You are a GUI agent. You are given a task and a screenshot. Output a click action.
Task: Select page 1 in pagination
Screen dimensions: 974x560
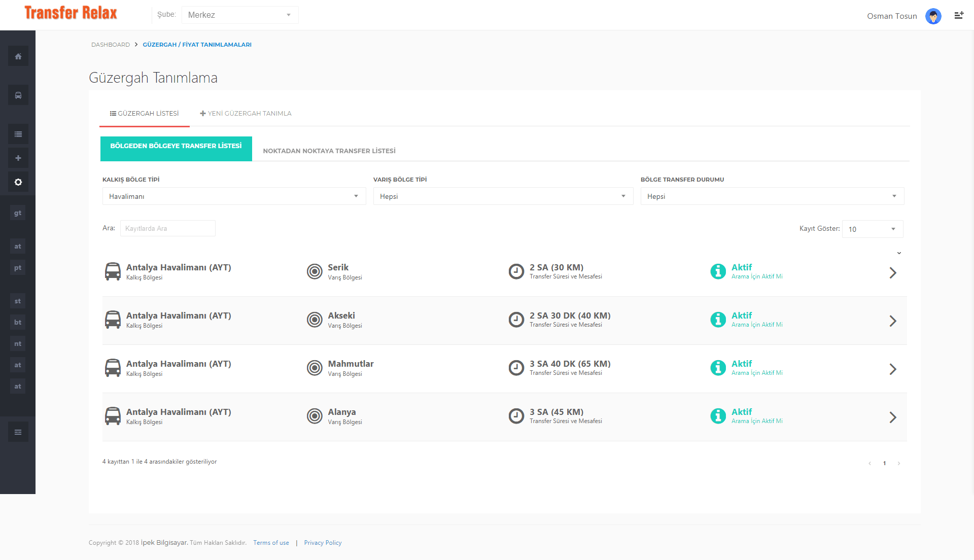(884, 464)
